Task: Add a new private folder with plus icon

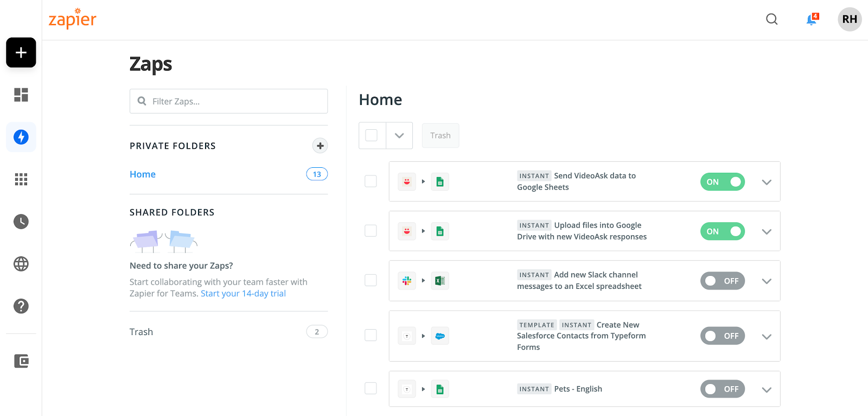Action: click(x=320, y=146)
